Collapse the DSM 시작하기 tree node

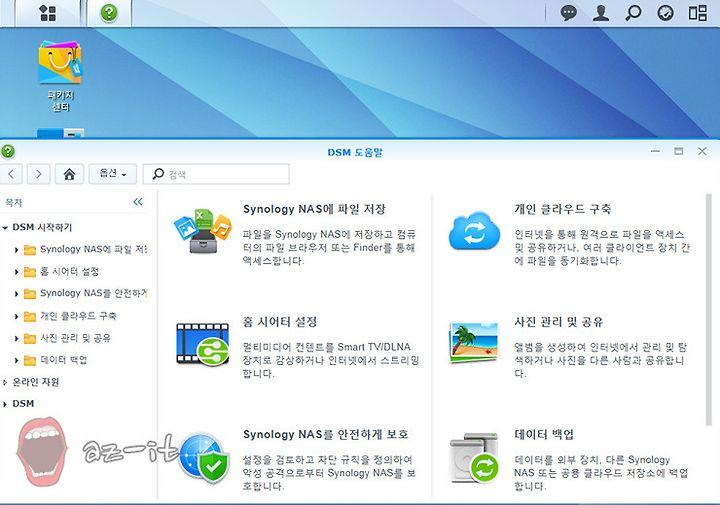coord(5,227)
